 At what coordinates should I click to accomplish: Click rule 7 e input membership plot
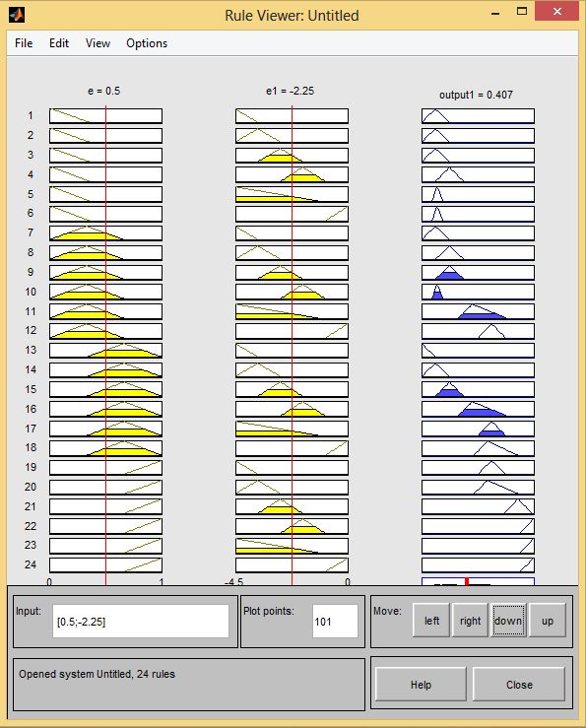click(105, 233)
